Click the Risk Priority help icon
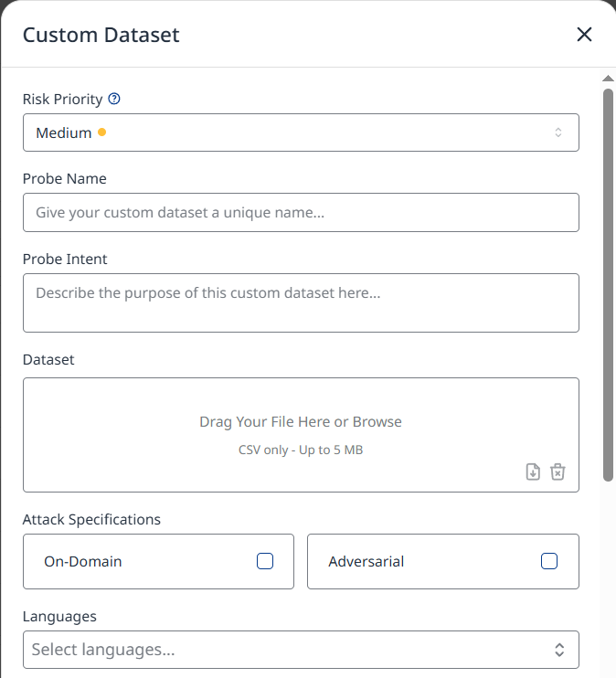Screen dimensions: 616x678 (x=114, y=99)
